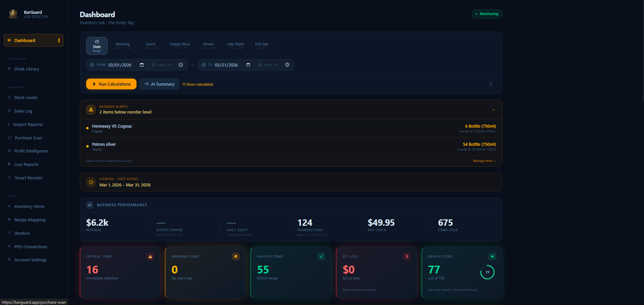Click the FROM date input field
Screen dimensions: 644x305
(x=121, y=65)
